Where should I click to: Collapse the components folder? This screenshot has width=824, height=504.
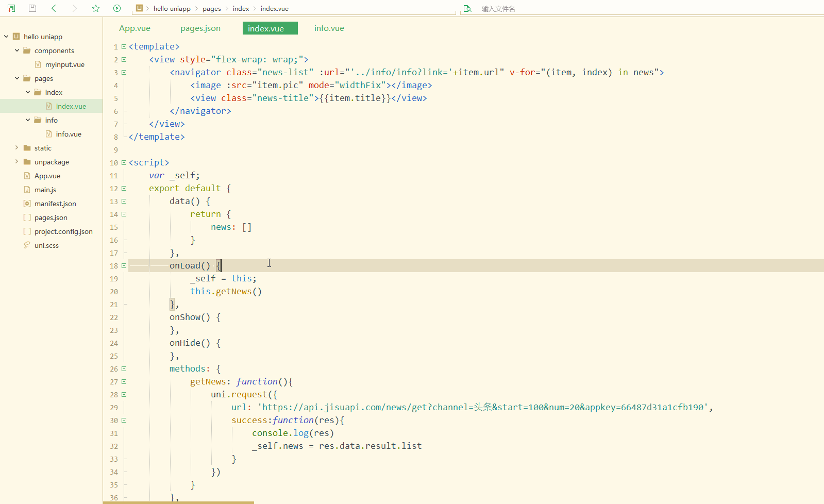[x=17, y=51]
